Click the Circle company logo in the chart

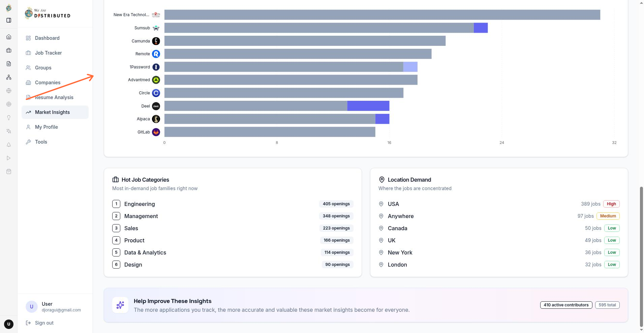click(x=156, y=93)
